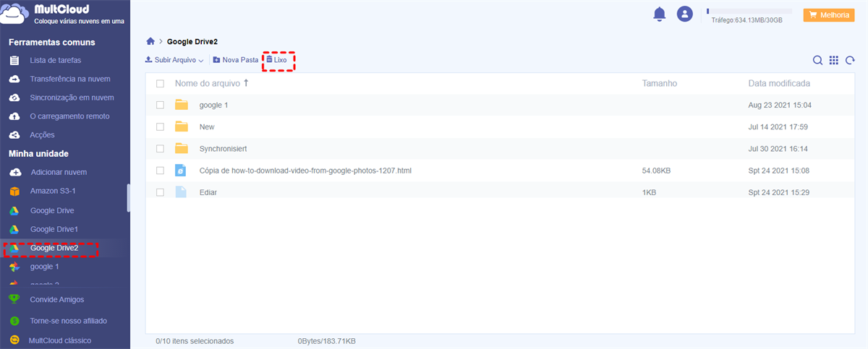Click 0/10 itens selecionados status text
This screenshot has height=349, width=868.
(195, 340)
